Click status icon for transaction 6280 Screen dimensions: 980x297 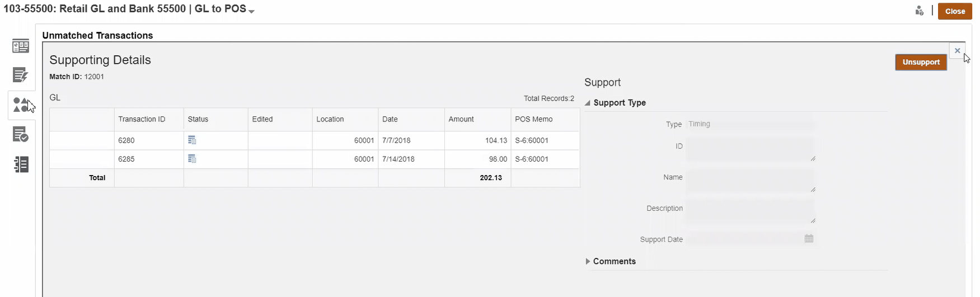tap(192, 140)
